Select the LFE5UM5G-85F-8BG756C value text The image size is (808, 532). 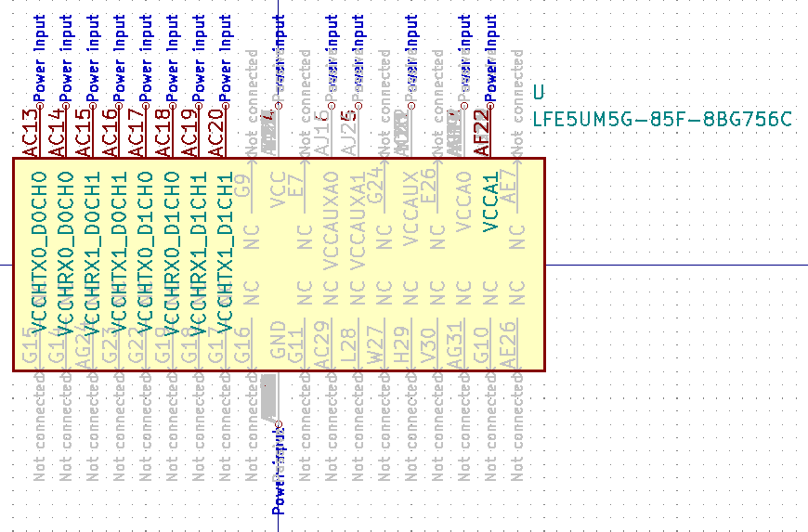[662, 120]
